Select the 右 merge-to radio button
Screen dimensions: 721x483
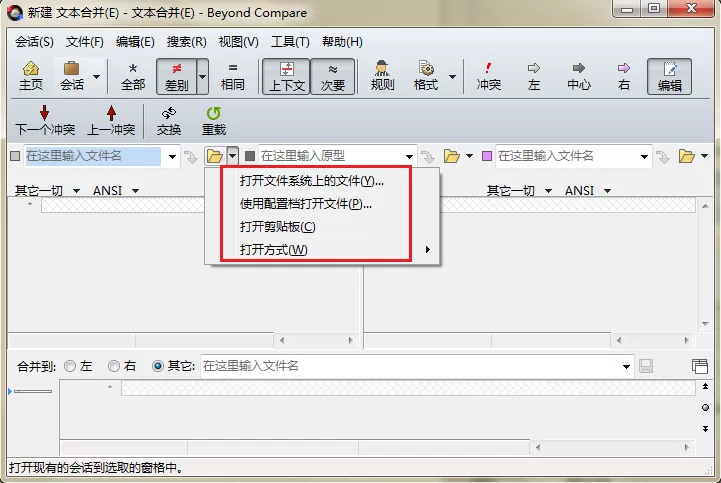[114, 366]
